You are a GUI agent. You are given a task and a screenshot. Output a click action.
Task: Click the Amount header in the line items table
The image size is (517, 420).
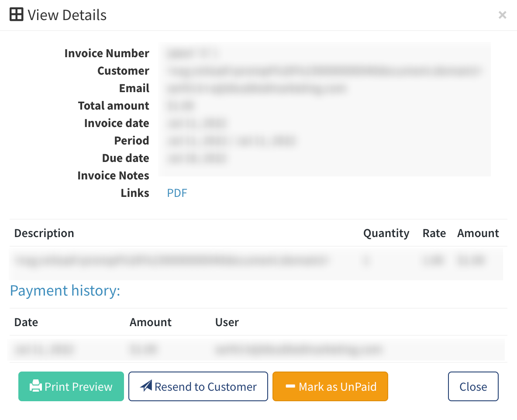point(478,233)
